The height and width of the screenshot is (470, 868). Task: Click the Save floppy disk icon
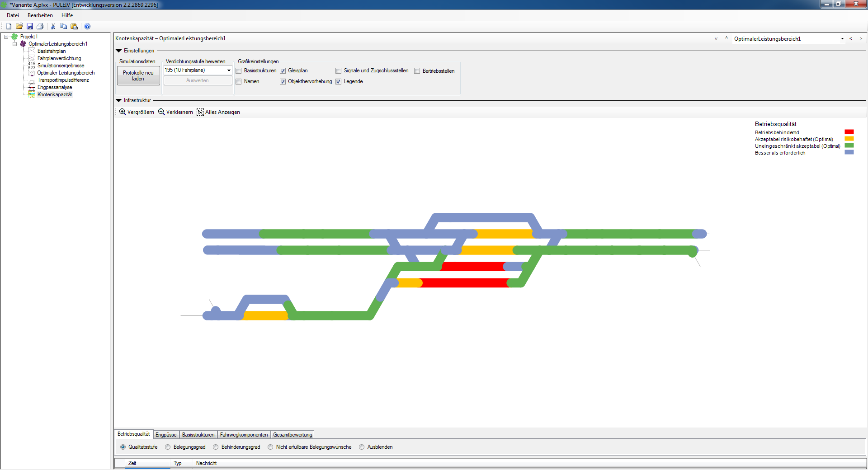[x=30, y=27]
